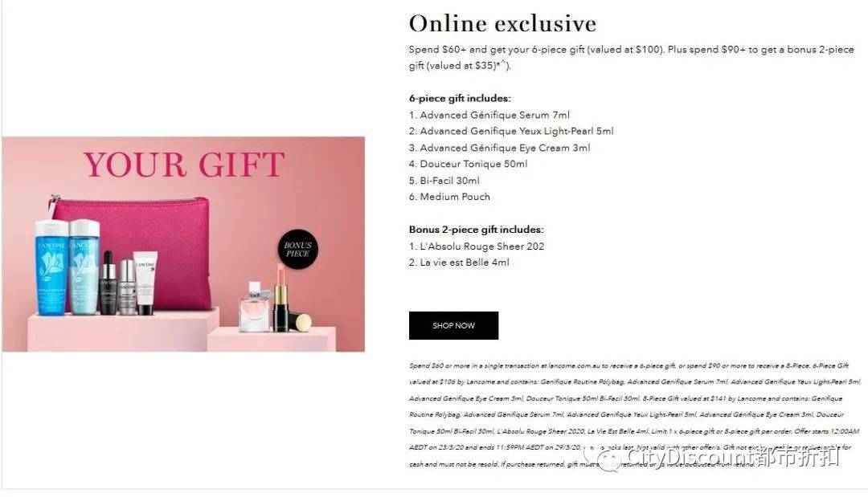Click the pink medium pouch in banner

click(131, 250)
